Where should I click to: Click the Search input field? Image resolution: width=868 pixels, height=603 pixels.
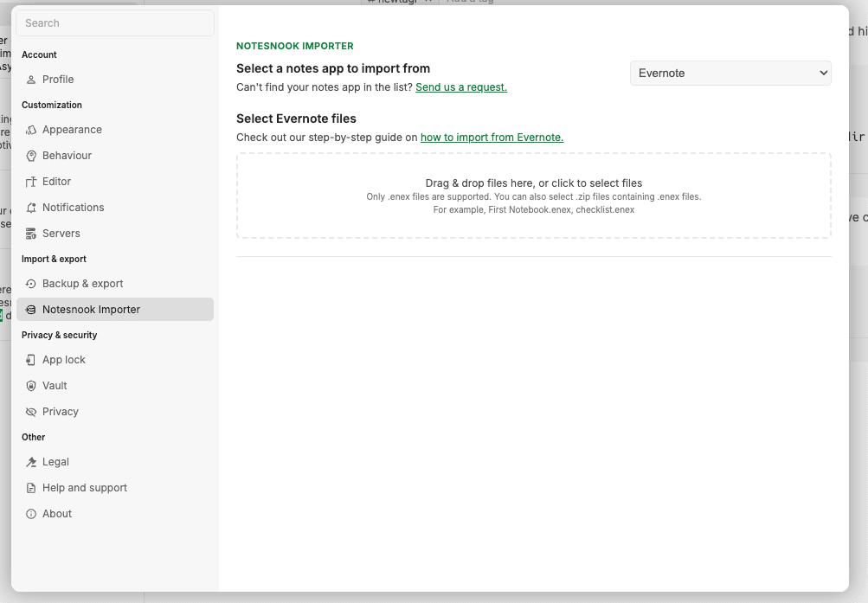click(114, 22)
